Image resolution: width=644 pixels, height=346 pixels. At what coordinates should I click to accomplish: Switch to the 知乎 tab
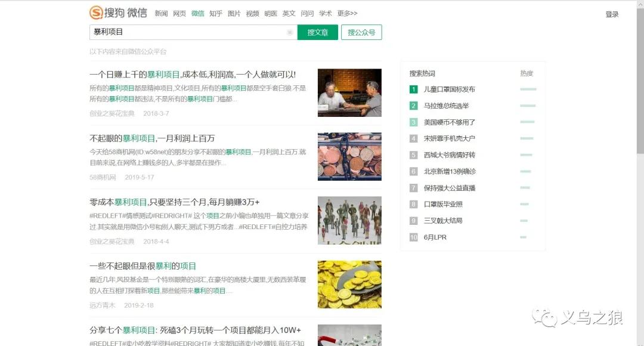click(x=216, y=13)
